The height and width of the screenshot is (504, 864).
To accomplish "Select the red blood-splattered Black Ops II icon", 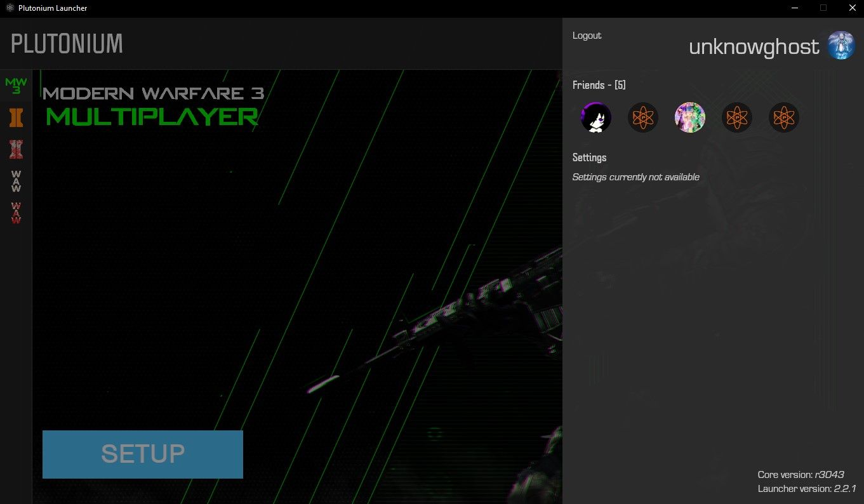I will [x=16, y=149].
